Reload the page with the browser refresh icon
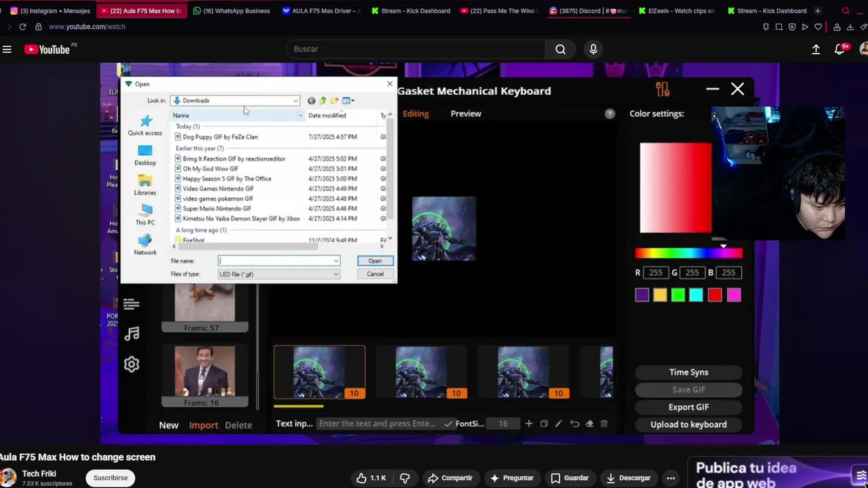This screenshot has width=868, height=488. coord(22,26)
